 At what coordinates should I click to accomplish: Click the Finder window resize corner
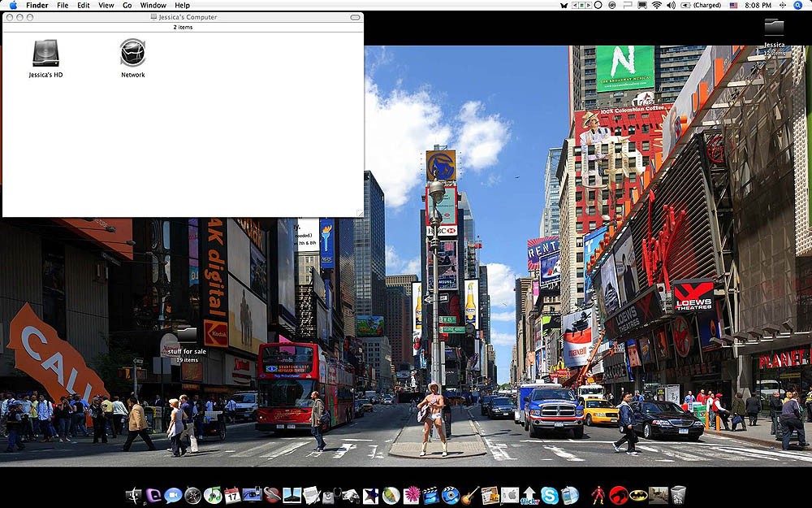tap(360, 213)
